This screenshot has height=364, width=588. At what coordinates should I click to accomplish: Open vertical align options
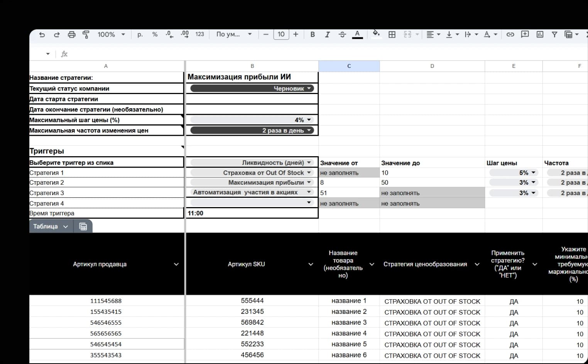[x=452, y=34]
